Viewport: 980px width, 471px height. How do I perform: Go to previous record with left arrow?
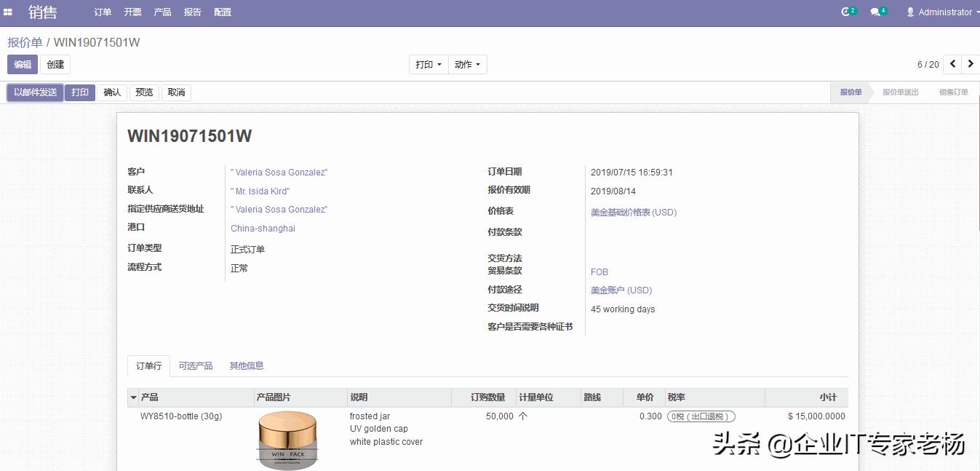(952, 64)
